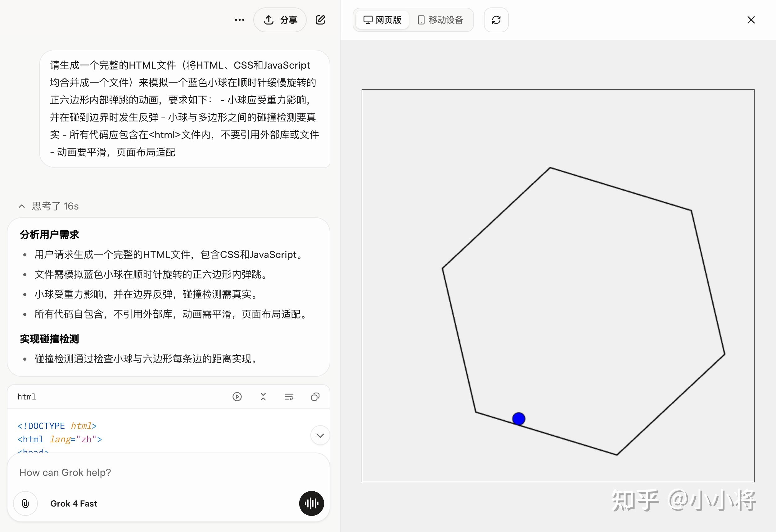The height and width of the screenshot is (532, 776).
Task: Collapse the code block view
Action: pos(263,396)
